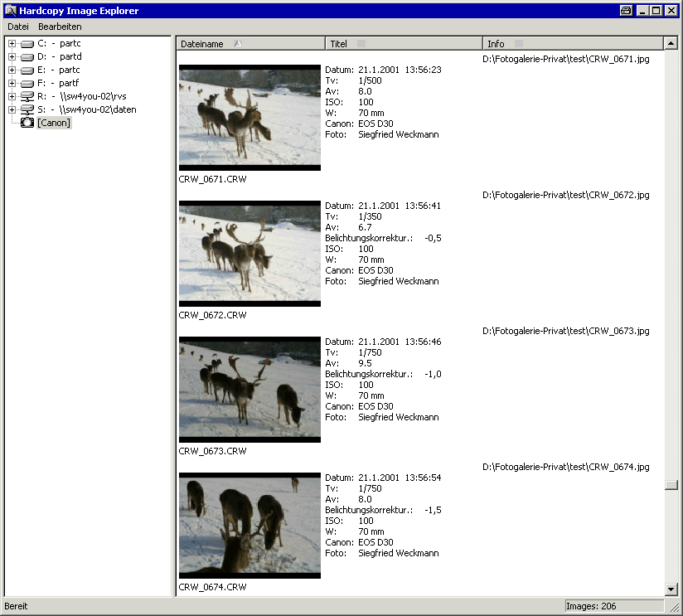Select the Canon camera icon in the tree
Screen dimensions: 683x616
(x=27, y=123)
